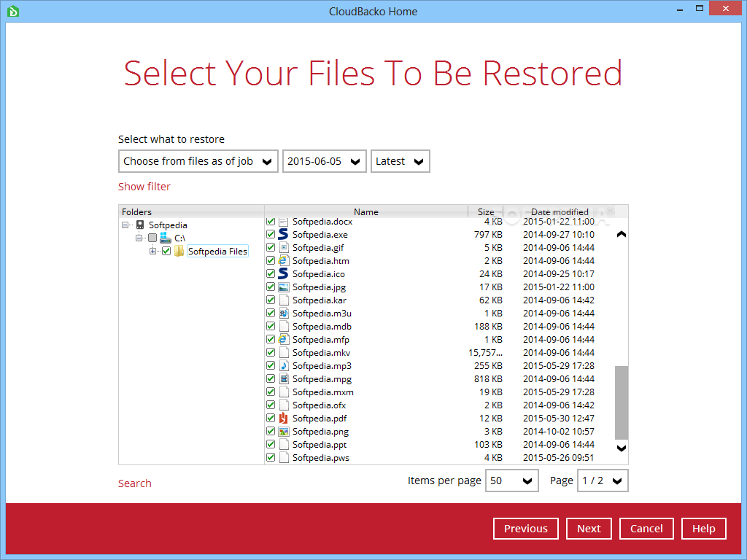Uncheck the Softpedia.pws checkbox
747x560 pixels.
pos(271,458)
